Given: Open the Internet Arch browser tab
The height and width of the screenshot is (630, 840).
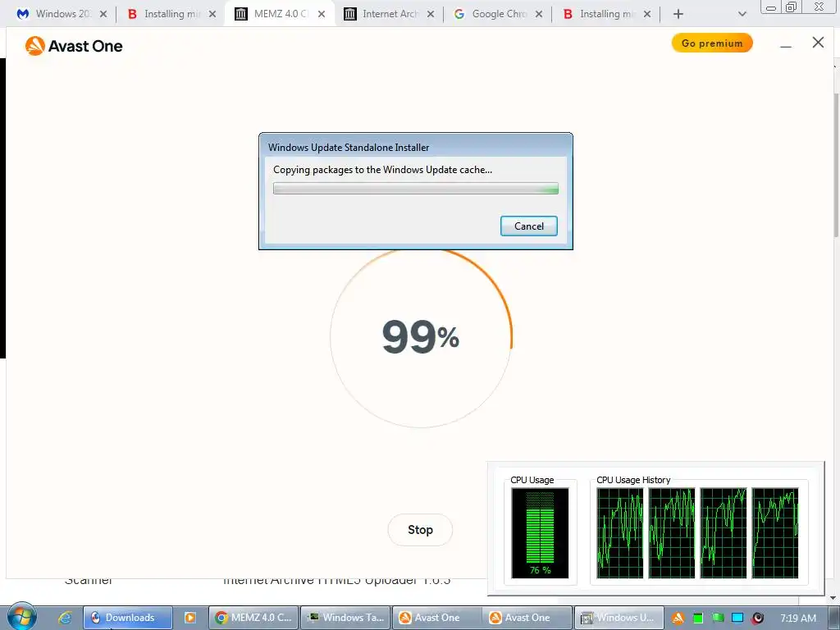Looking at the screenshot, I should point(390,14).
